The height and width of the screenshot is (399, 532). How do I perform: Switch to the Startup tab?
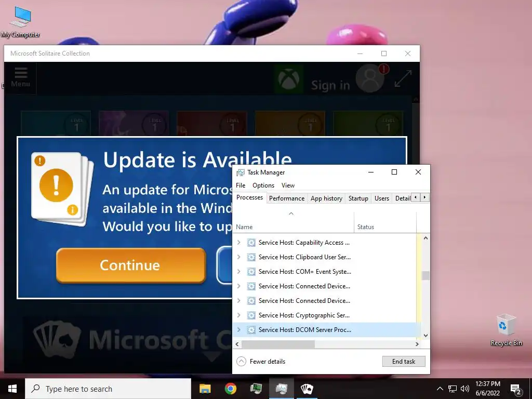(358, 198)
